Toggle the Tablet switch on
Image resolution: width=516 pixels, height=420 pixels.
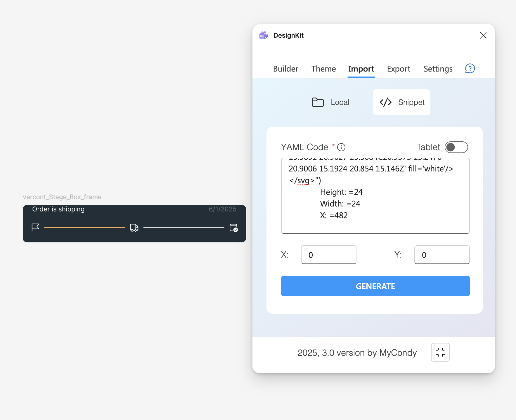[x=456, y=147]
